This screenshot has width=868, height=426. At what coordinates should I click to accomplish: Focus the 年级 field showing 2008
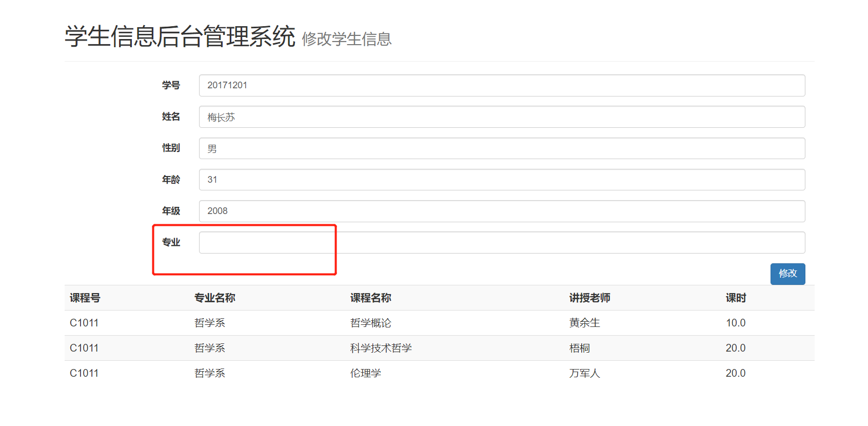[x=502, y=211]
